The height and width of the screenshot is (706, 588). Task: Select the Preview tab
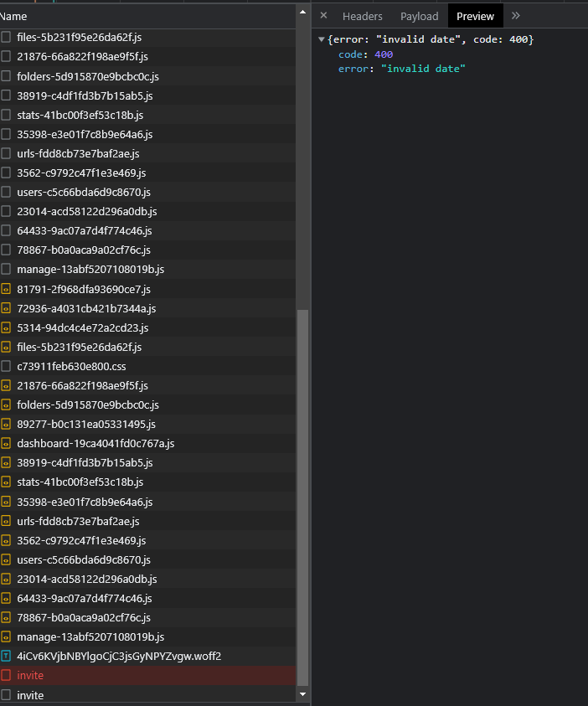475,16
